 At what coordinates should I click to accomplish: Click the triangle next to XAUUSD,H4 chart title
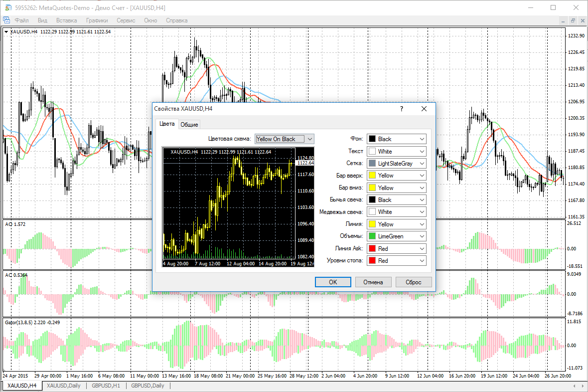(x=6, y=32)
